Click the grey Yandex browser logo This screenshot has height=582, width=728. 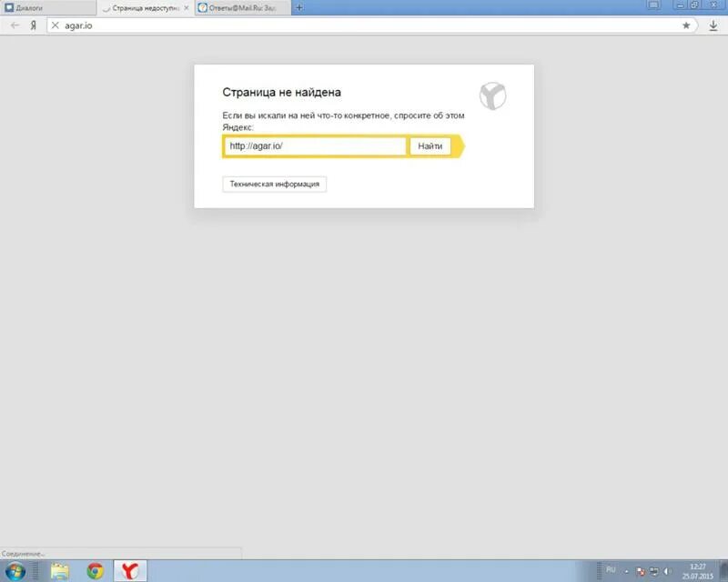pyautogui.click(x=492, y=96)
